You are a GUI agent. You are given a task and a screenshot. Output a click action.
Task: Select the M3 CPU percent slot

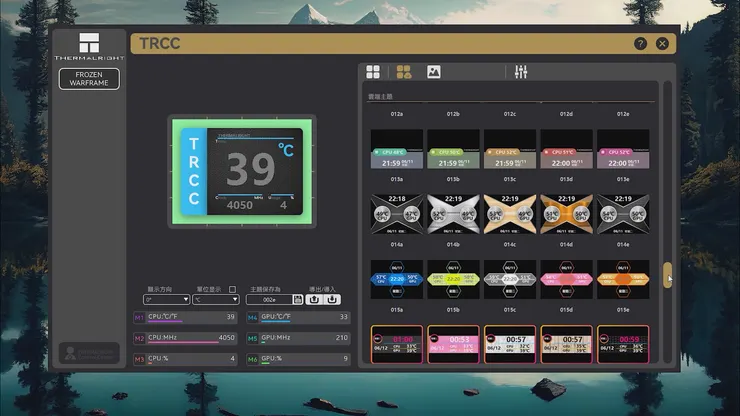[x=139, y=359]
